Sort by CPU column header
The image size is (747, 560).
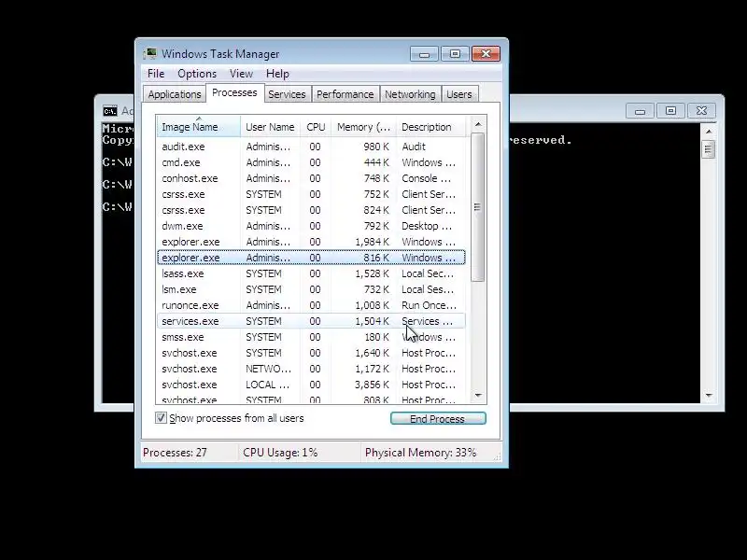(x=316, y=127)
